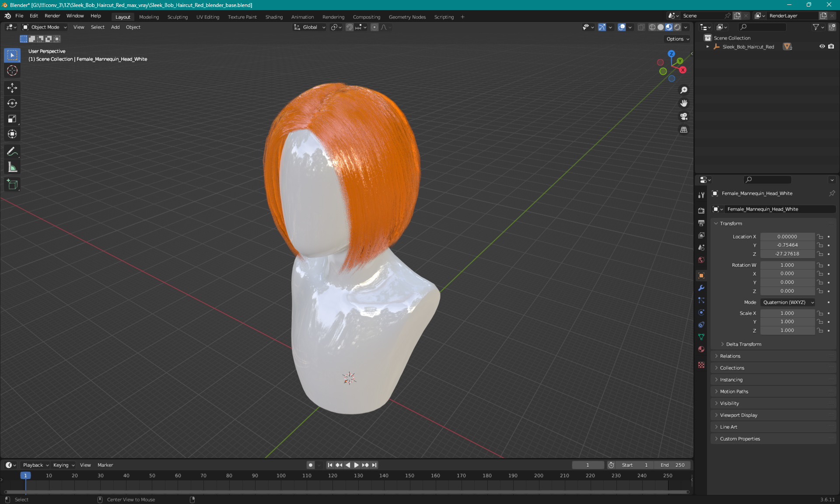Open the Output properties tab
Screen dimensions: 840x504
(701, 223)
